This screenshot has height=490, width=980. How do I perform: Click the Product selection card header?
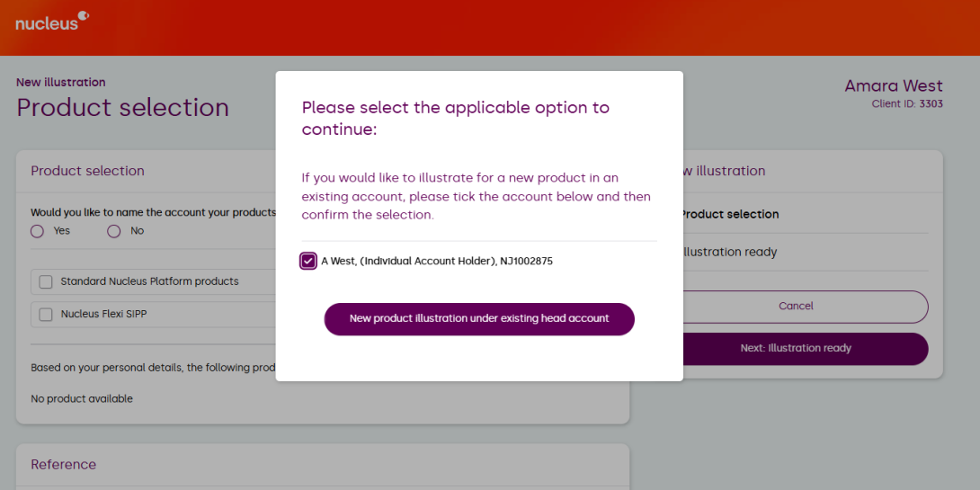(x=87, y=171)
